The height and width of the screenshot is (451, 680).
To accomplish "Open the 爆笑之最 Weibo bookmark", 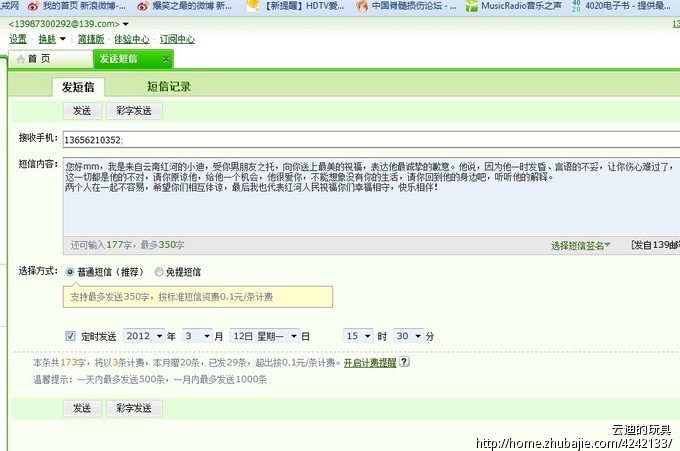I will point(184,6).
